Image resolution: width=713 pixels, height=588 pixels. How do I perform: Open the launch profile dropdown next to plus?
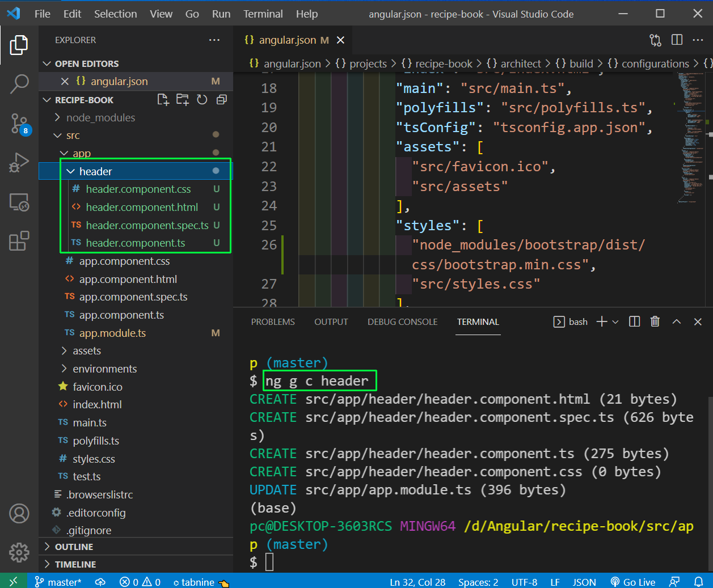pos(615,322)
